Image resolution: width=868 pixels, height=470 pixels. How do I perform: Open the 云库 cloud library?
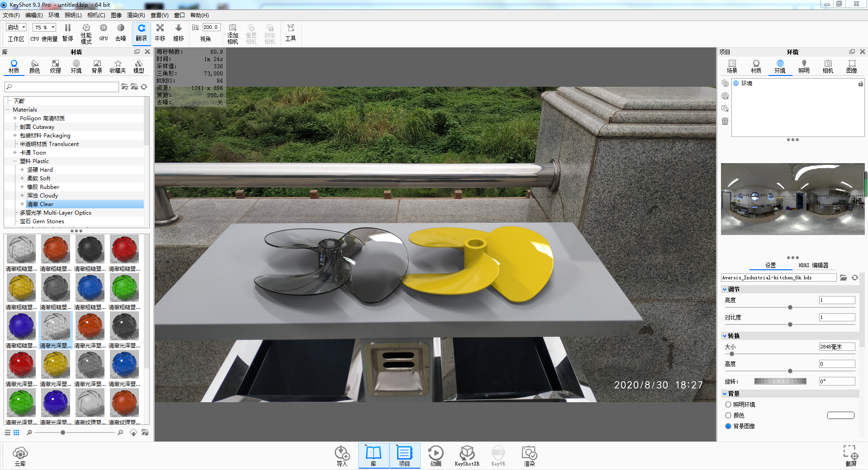[x=20, y=456]
